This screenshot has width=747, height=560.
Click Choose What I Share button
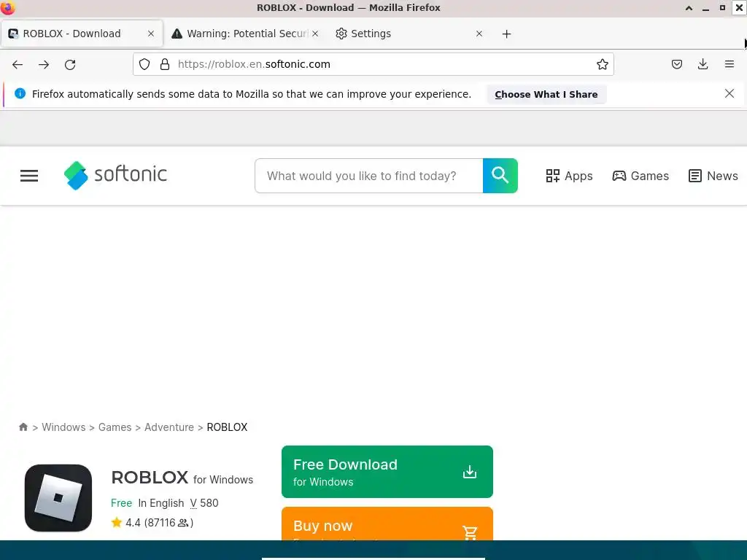coord(546,94)
